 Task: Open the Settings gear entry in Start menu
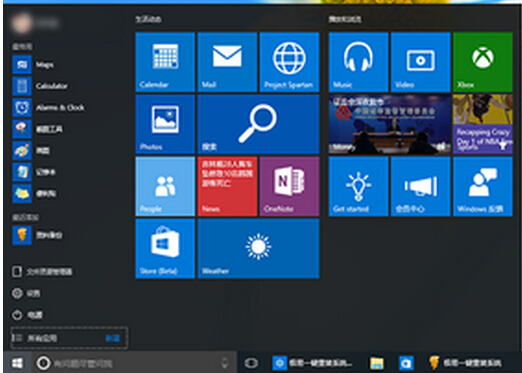(x=26, y=293)
